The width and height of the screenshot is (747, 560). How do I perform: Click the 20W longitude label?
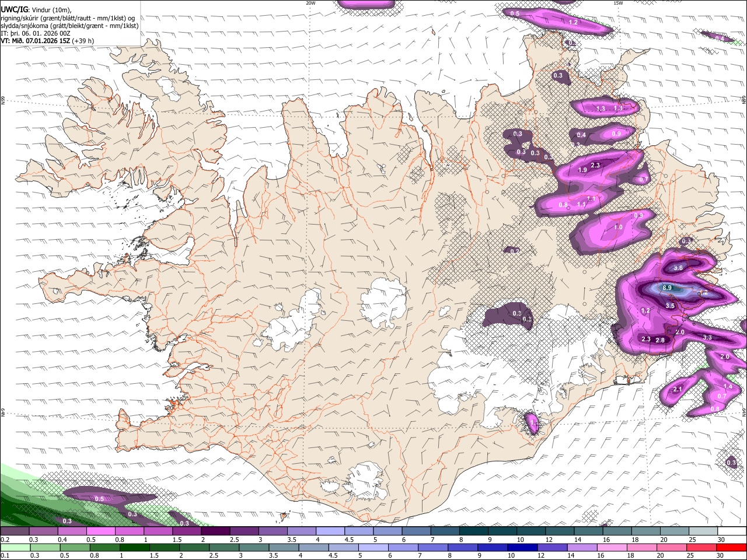(x=310, y=3)
